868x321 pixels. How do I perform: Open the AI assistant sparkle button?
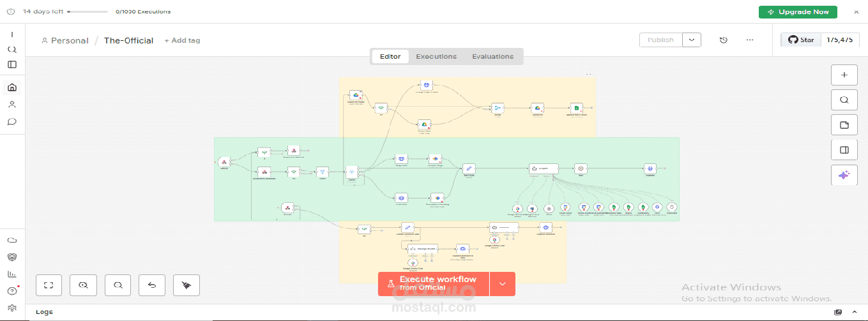pos(844,175)
